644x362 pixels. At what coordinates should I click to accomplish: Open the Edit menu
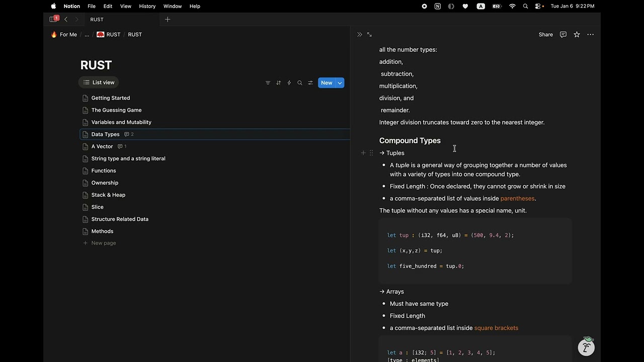point(108,6)
